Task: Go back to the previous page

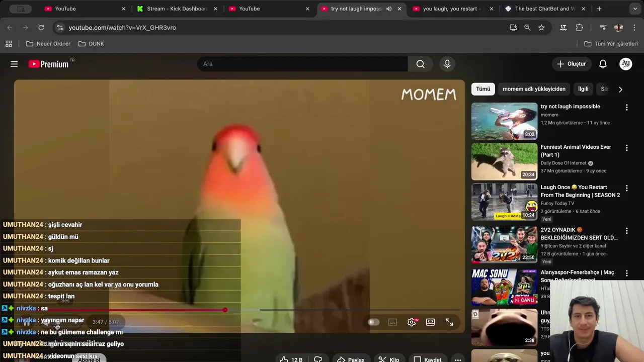Action: coord(10,28)
